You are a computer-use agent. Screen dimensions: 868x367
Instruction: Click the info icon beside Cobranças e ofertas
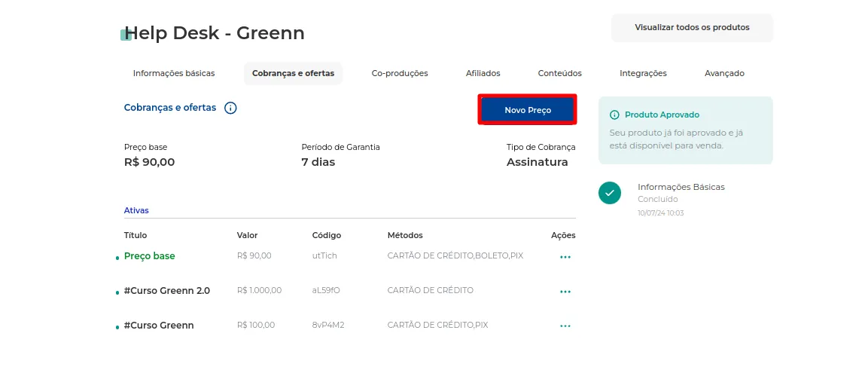[230, 108]
